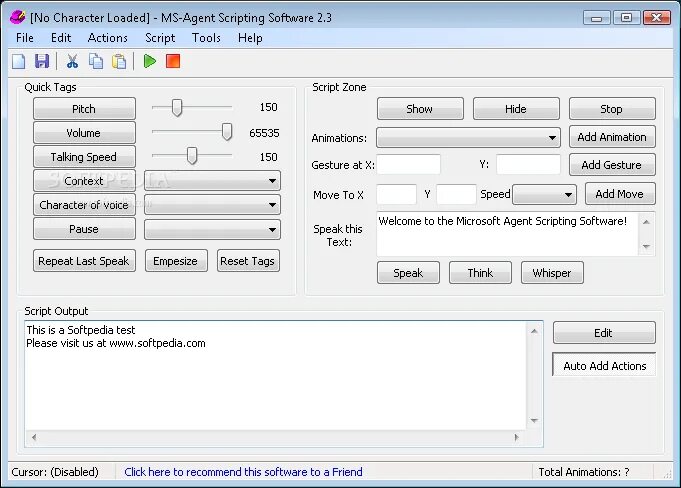Open the Actions menu
The width and height of the screenshot is (681, 488).
[108, 38]
